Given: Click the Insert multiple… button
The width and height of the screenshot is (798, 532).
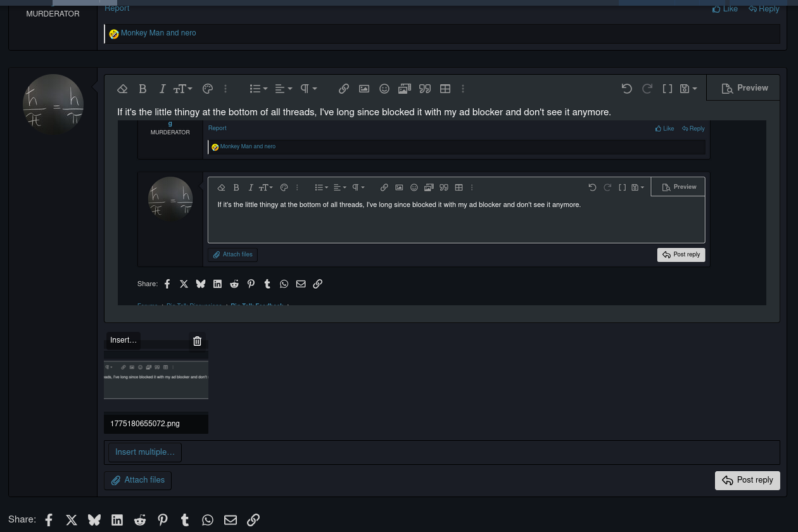Looking at the screenshot, I should (x=145, y=452).
